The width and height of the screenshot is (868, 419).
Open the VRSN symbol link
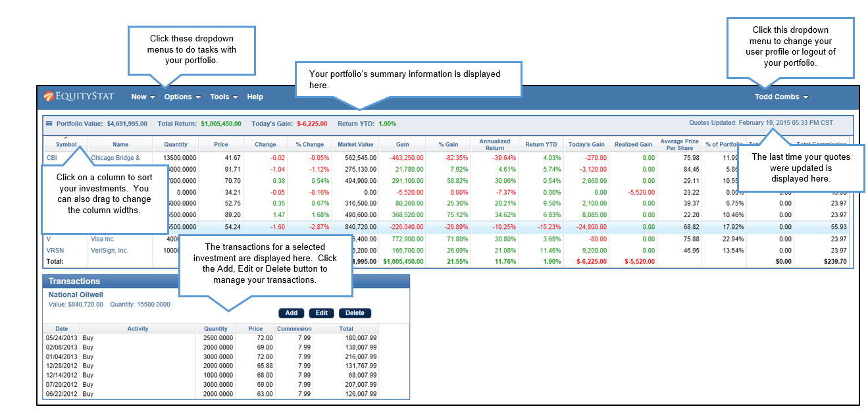(55, 251)
